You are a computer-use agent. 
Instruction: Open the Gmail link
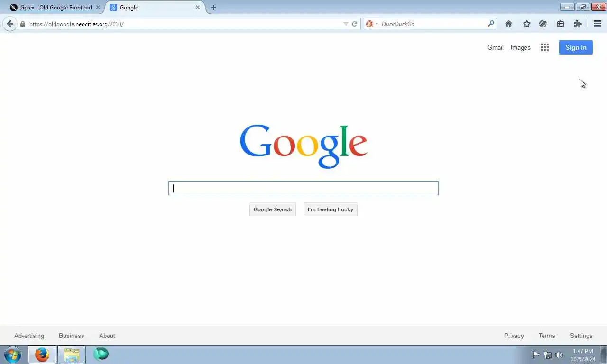[496, 47]
